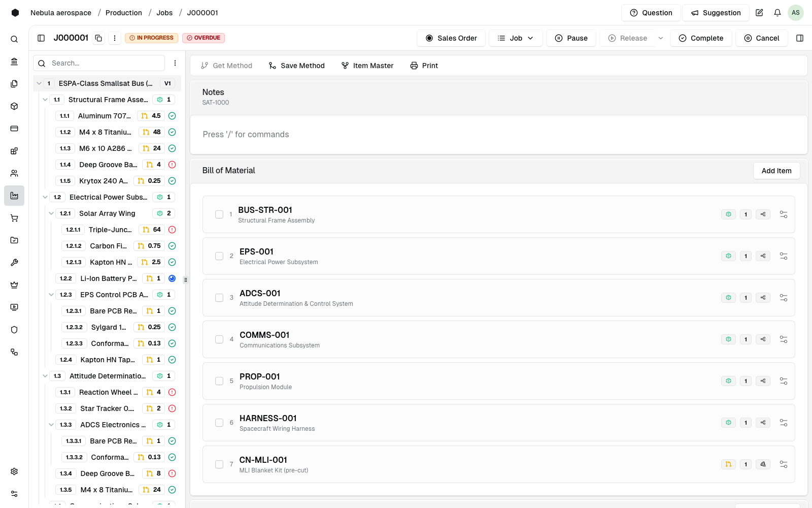Go to Nebula aerospace in the breadcrumb

pyautogui.click(x=61, y=13)
